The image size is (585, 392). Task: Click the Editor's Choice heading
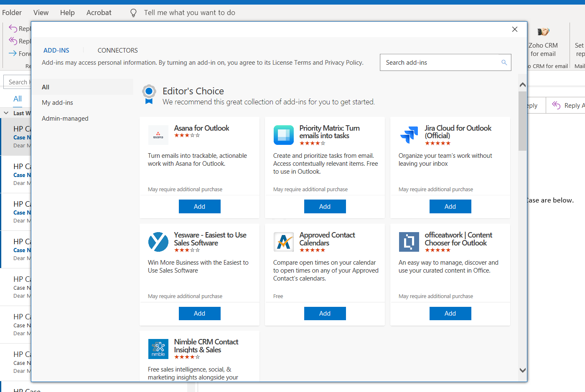click(x=193, y=91)
